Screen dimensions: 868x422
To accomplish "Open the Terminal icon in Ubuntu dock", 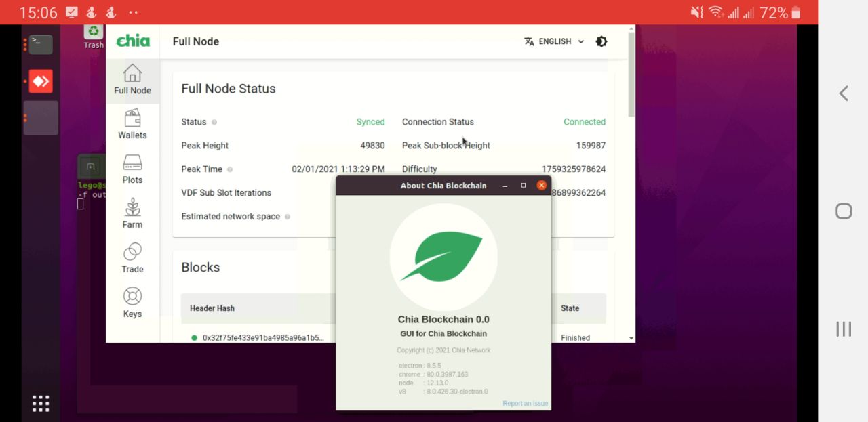I will (41, 45).
